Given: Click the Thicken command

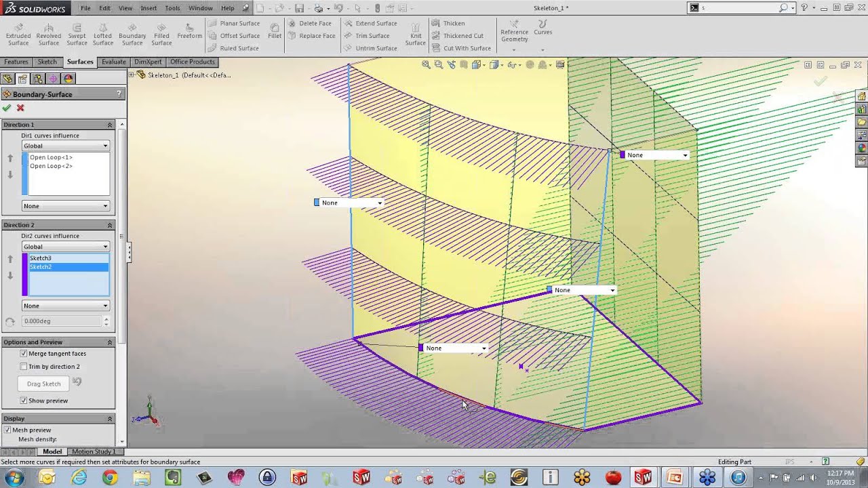Looking at the screenshot, I should (x=448, y=23).
